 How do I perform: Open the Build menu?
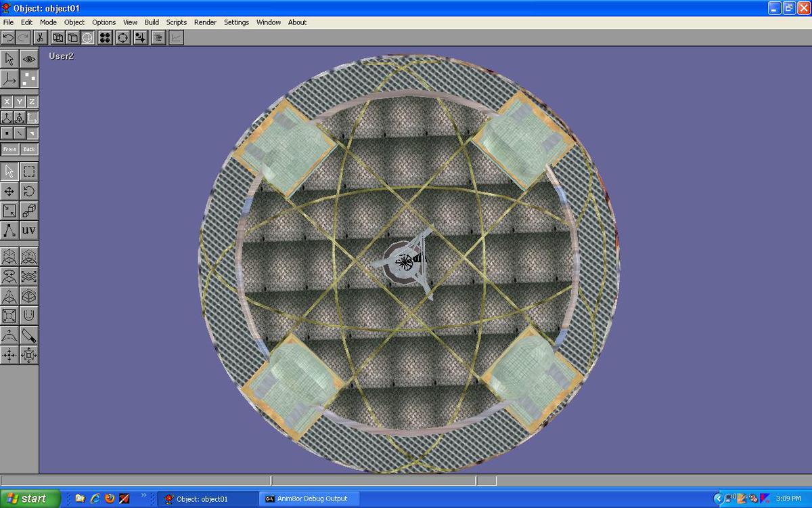pos(152,22)
